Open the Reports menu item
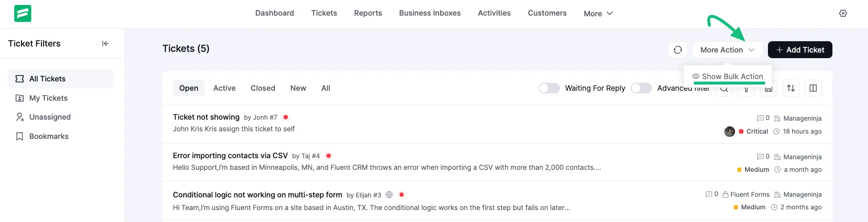This screenshot has width=868, height=222. [x=368, y=13]
